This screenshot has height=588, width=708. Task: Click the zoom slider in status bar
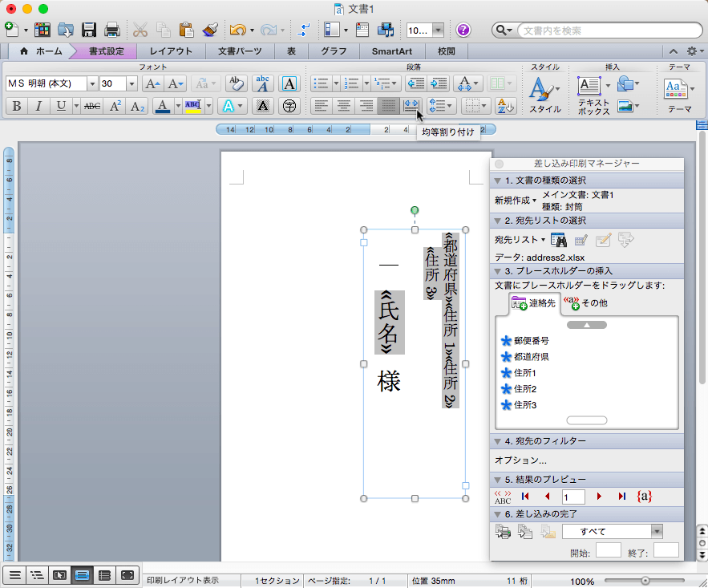645,580
